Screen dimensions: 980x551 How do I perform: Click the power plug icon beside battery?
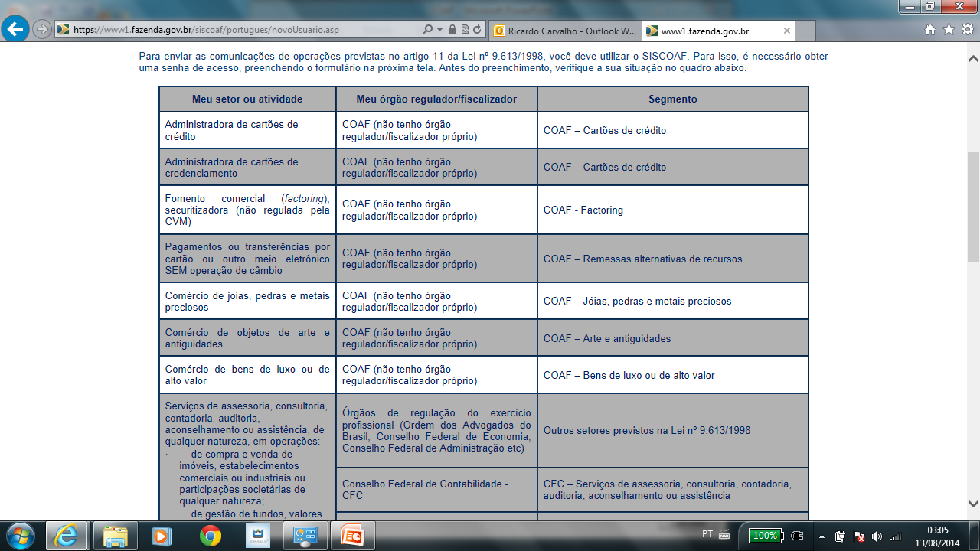[797, 535]
